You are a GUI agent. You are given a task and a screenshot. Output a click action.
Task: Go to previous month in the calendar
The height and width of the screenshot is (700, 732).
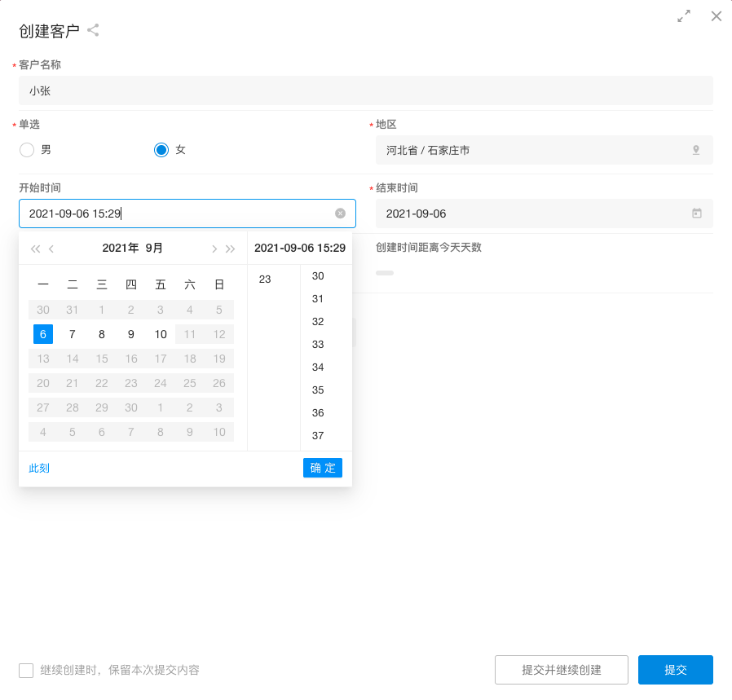pyautogui.click(x=51, y=249)
